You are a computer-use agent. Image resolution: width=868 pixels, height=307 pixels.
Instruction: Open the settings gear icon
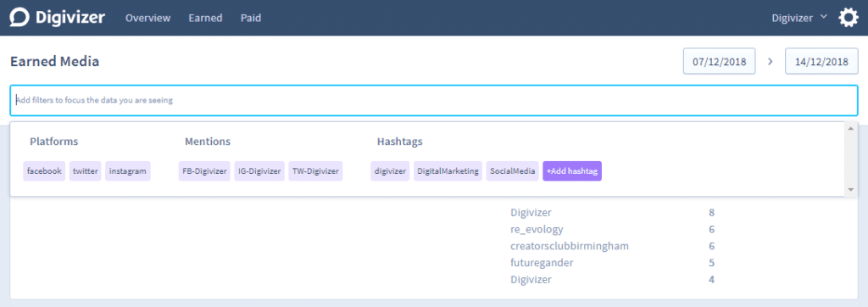[x=848, y=18]
